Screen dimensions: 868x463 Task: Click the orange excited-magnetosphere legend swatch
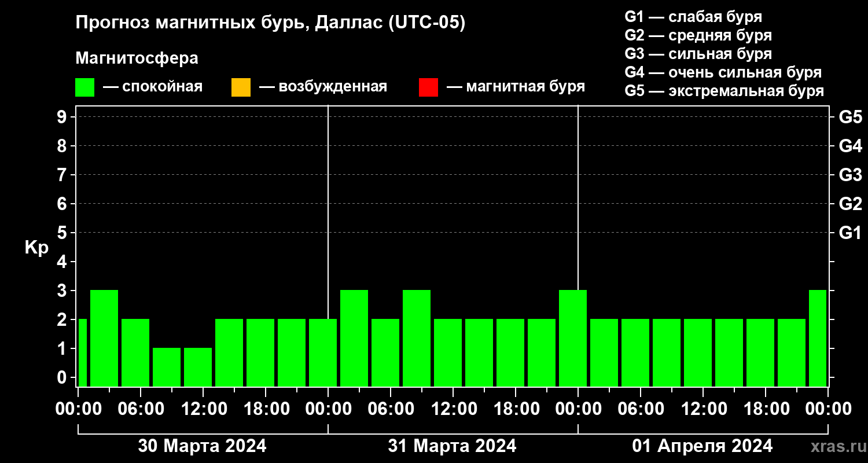coord(241,87)
